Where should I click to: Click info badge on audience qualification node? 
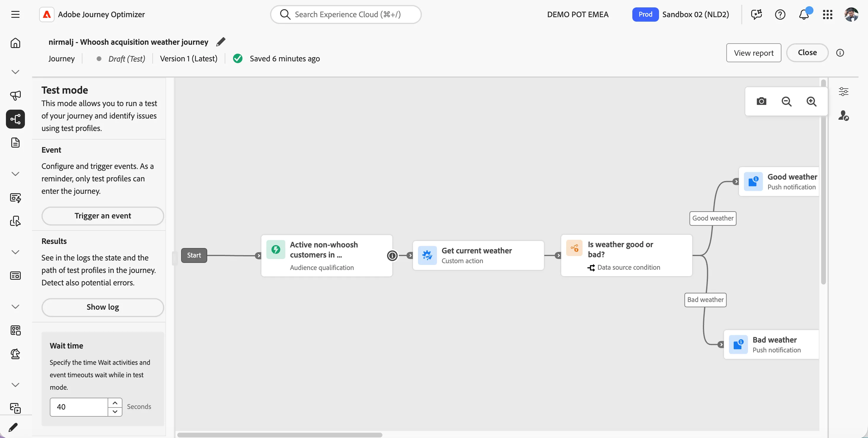coord(392,256)
